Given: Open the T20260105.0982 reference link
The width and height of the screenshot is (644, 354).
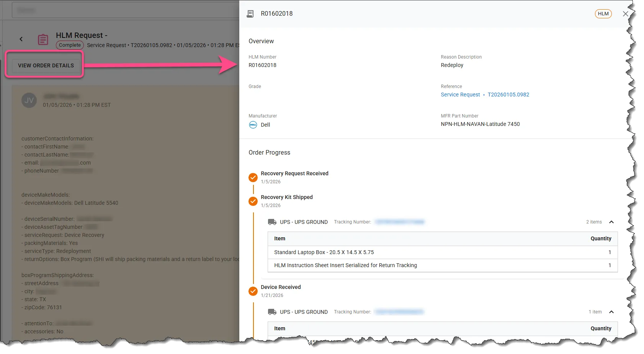Looking at the screenshot, I should (508, 95).
